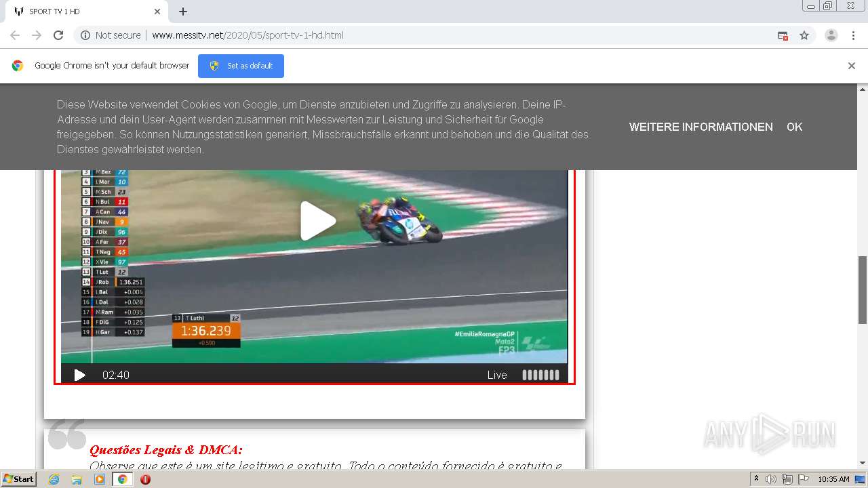Open the Chrome three-dot menu
Screen dimensions: 868x488
(x=854, y=35)
